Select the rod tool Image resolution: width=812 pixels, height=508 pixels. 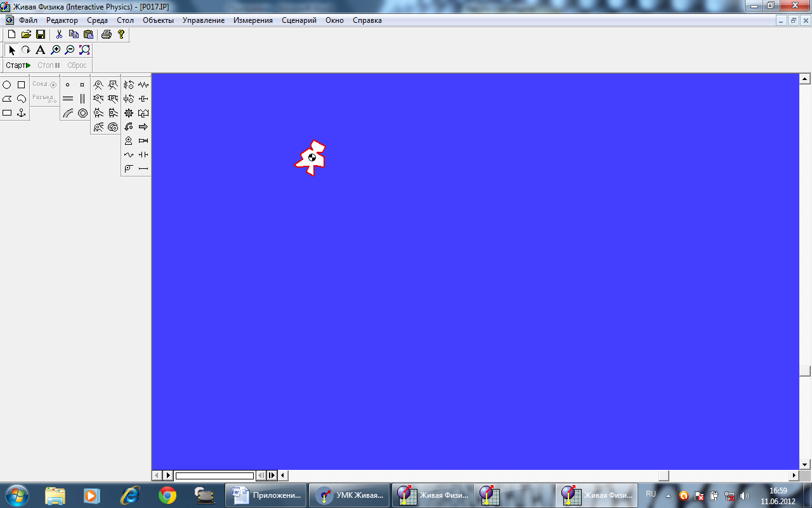coord(143,169)
